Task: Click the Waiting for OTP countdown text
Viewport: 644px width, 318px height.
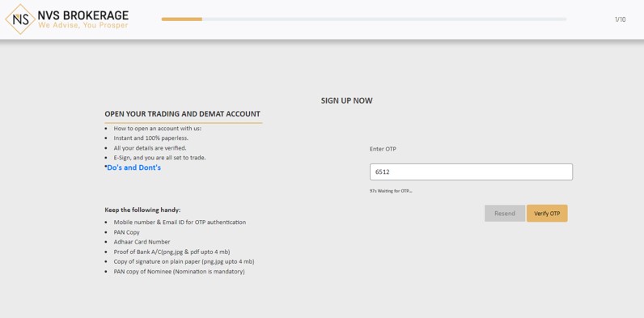Action: (x=391, y=191)
